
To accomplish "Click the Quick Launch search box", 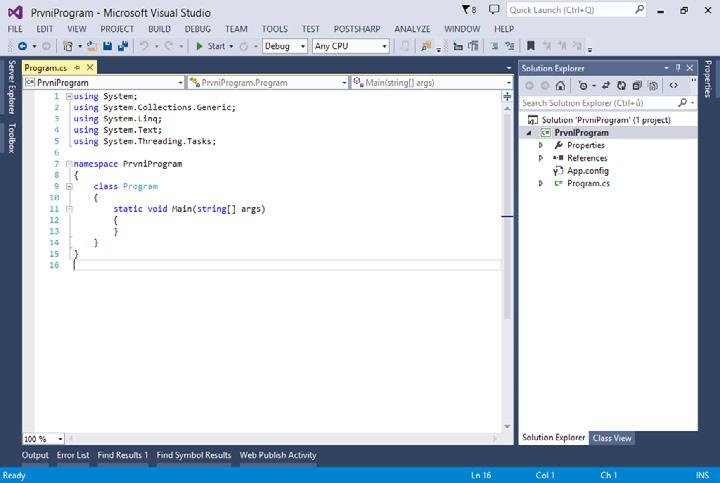I will [x=576, y=10].
